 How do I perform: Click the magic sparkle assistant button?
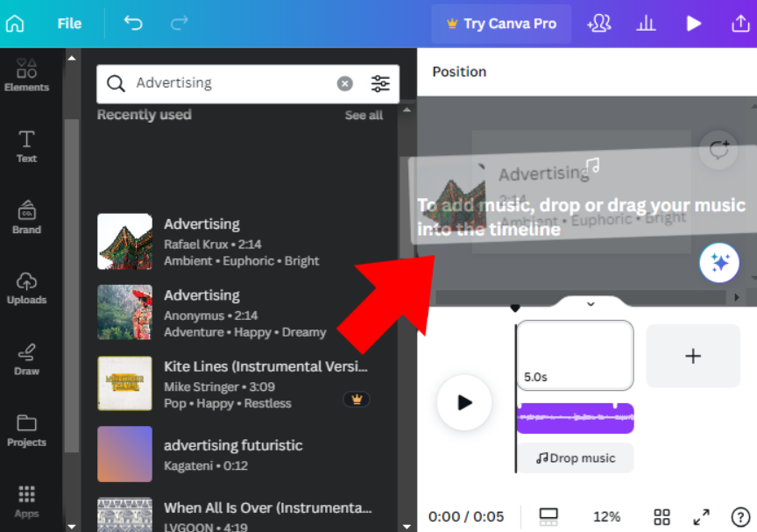click(x=719, y=262)
